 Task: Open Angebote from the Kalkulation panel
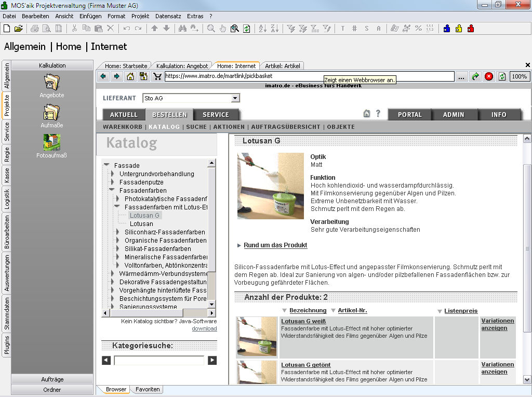coord(52,86)
